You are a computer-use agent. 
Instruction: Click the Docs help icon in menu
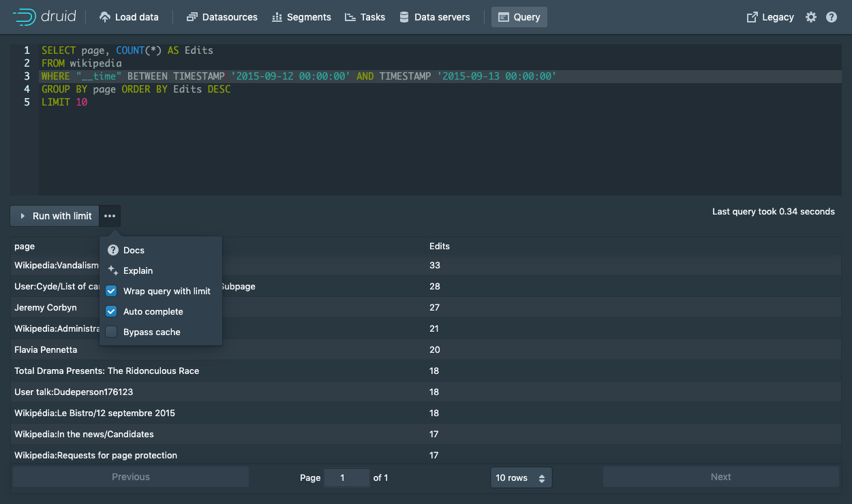(x=113, y=250)
